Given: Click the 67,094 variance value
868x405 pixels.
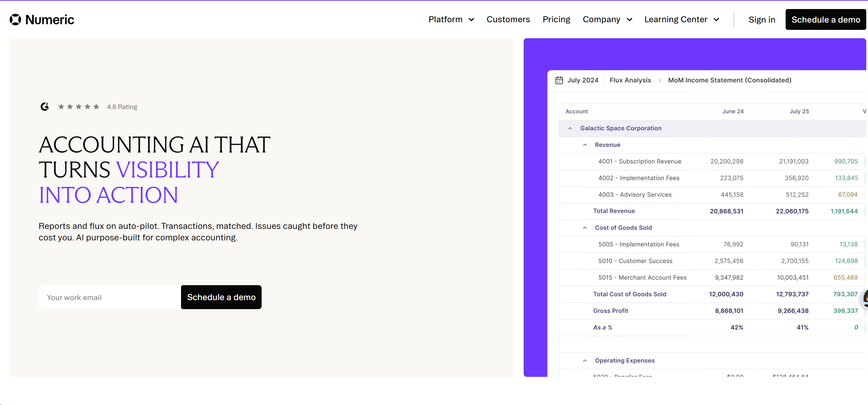Looking at the screenshot, I should 848,195.
